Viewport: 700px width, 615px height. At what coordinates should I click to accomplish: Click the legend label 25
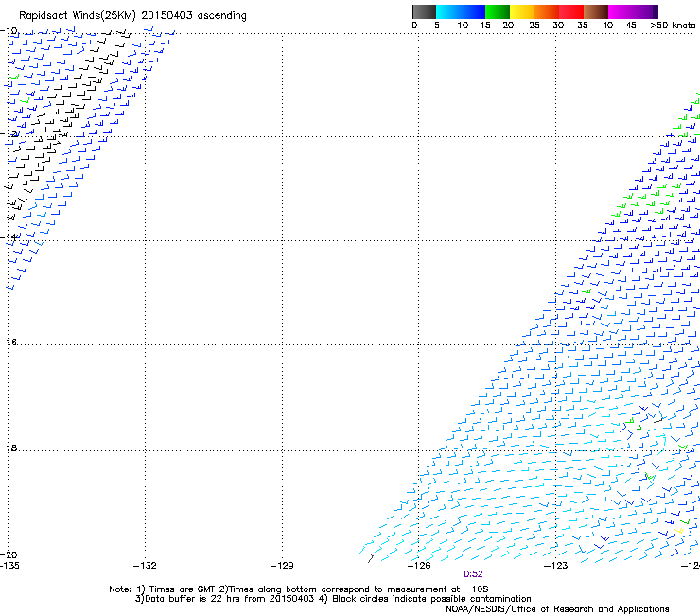[x=534, y=26]
